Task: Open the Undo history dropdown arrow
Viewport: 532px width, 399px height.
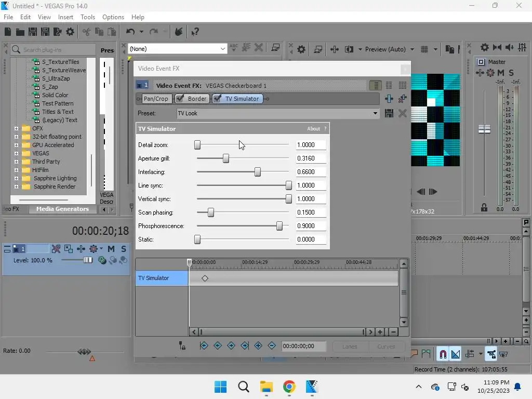Action: pyautogui.click(x=141, y=32)
